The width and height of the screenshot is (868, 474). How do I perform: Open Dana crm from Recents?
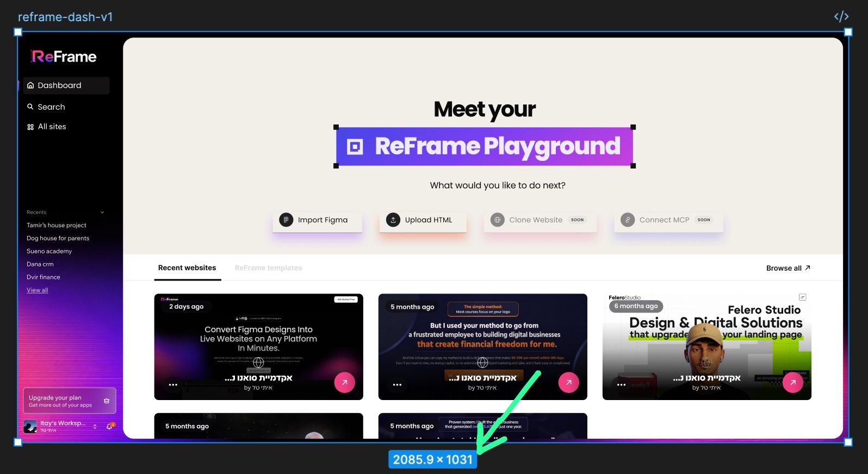point(40,264)
